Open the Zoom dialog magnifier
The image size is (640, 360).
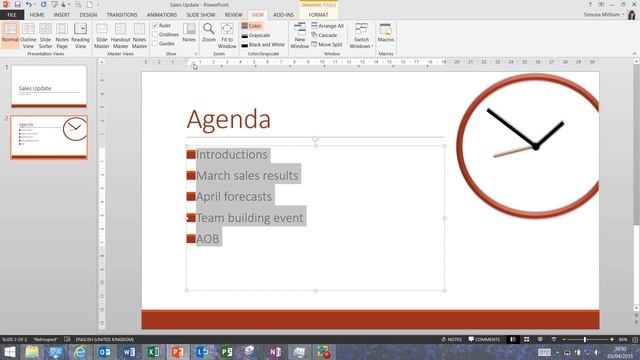pos(209,33)
